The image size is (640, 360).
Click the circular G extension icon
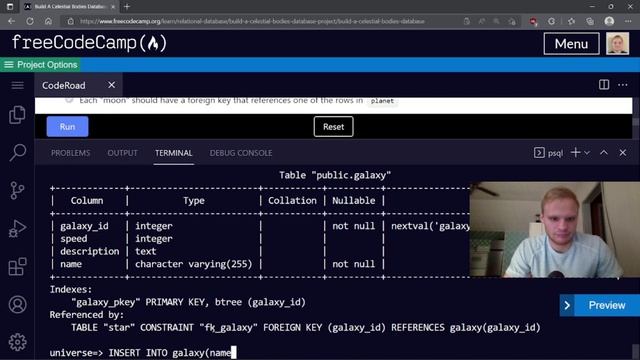(x=551, y=21)
